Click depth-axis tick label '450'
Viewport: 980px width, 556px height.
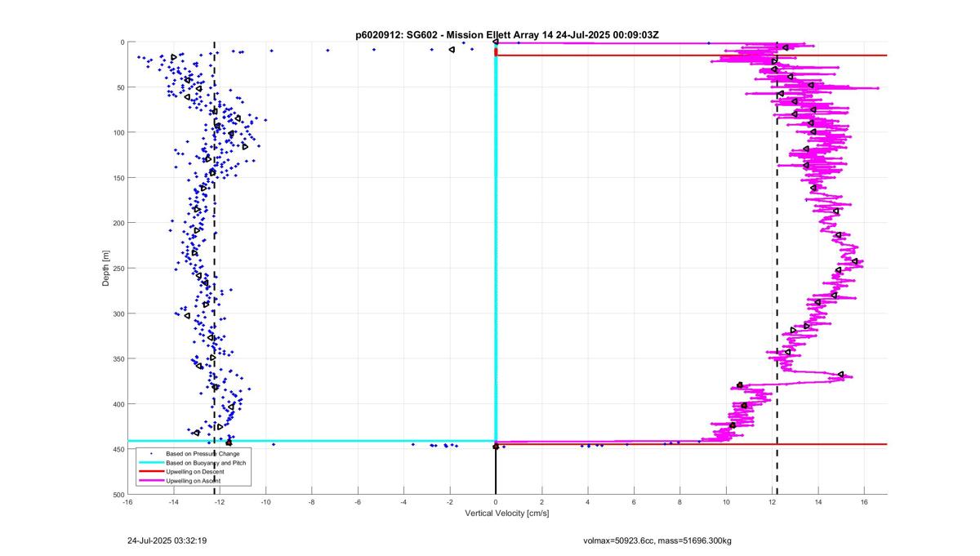[x=118, y=449]
